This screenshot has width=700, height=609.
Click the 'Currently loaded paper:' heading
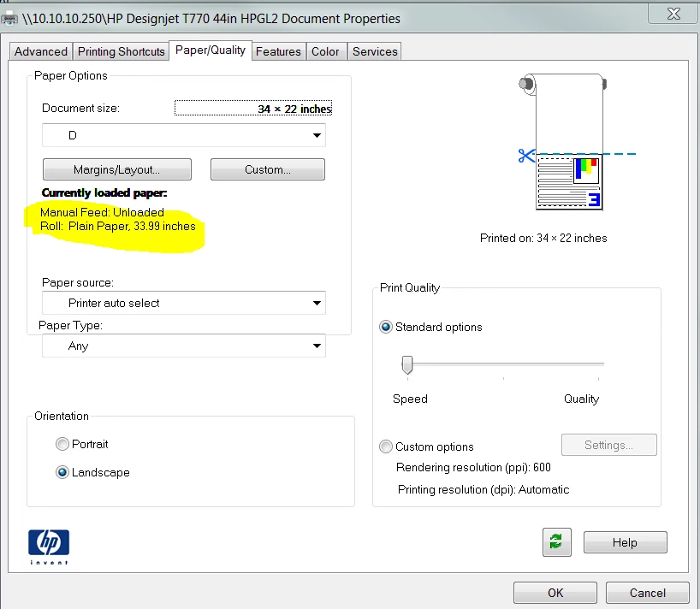coord(104,193)
